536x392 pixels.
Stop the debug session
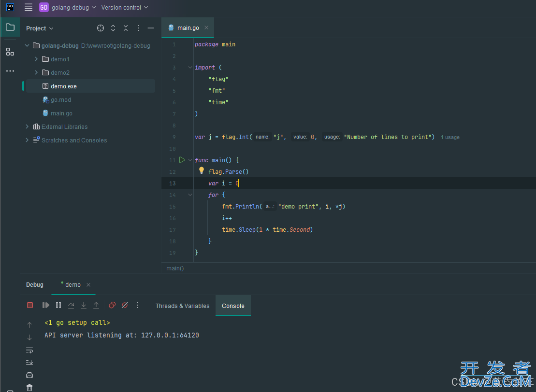[30, 305]
